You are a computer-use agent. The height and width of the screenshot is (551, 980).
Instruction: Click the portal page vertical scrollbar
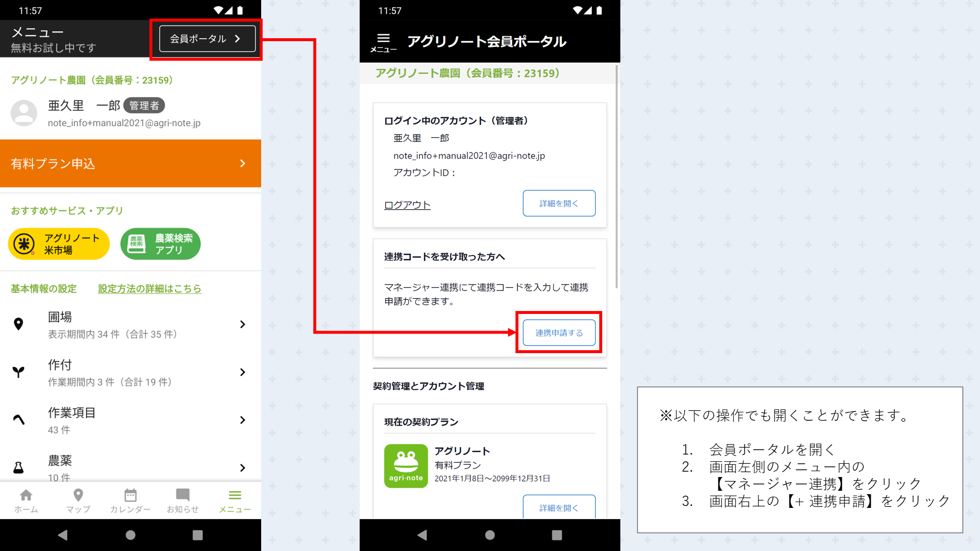pos(616,176)
